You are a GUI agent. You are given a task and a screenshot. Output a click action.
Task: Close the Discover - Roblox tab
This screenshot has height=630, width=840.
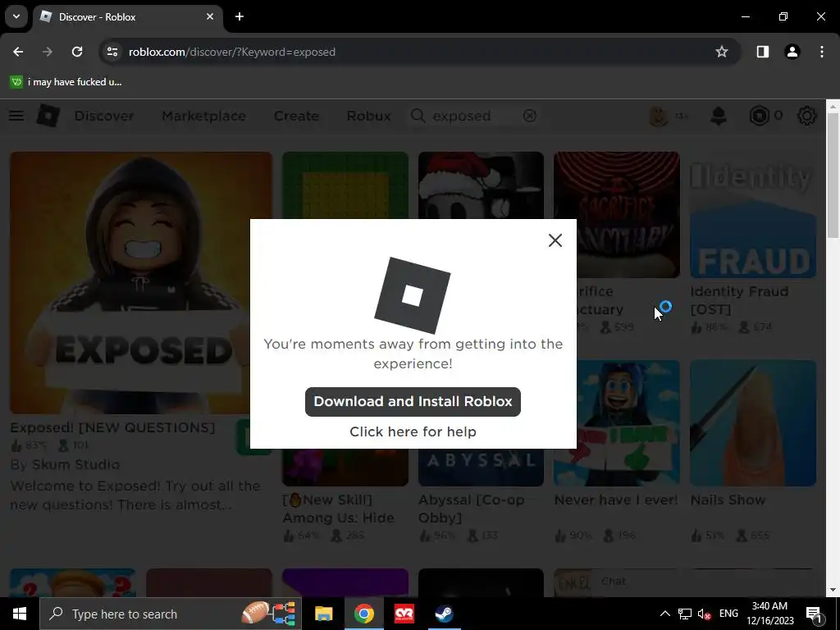tap(210, 16)
